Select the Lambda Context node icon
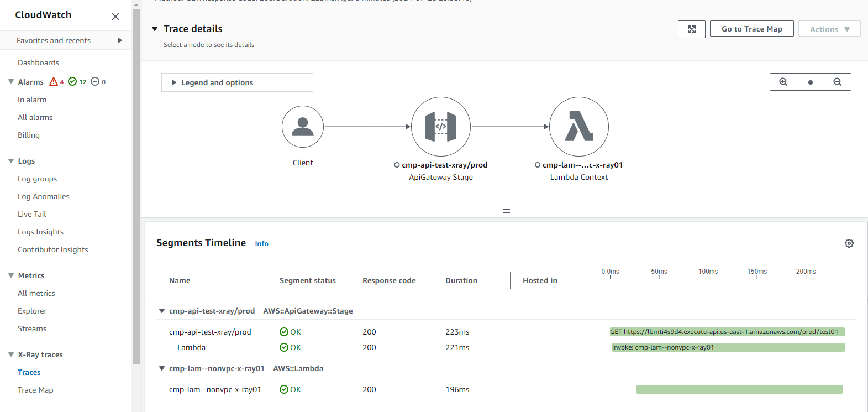Screen dimensions: 868x412 pos(579,127)
